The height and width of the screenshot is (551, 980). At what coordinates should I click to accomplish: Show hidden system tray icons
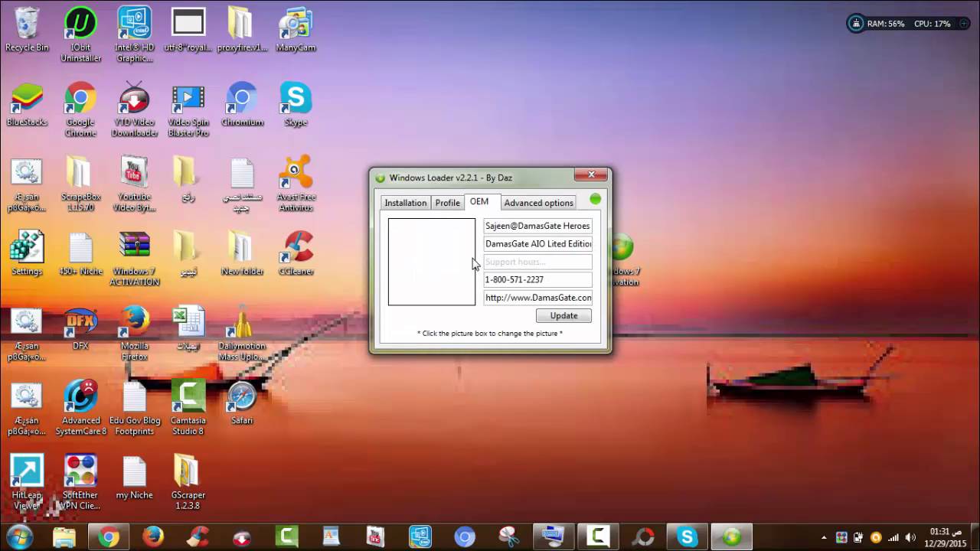824,537
